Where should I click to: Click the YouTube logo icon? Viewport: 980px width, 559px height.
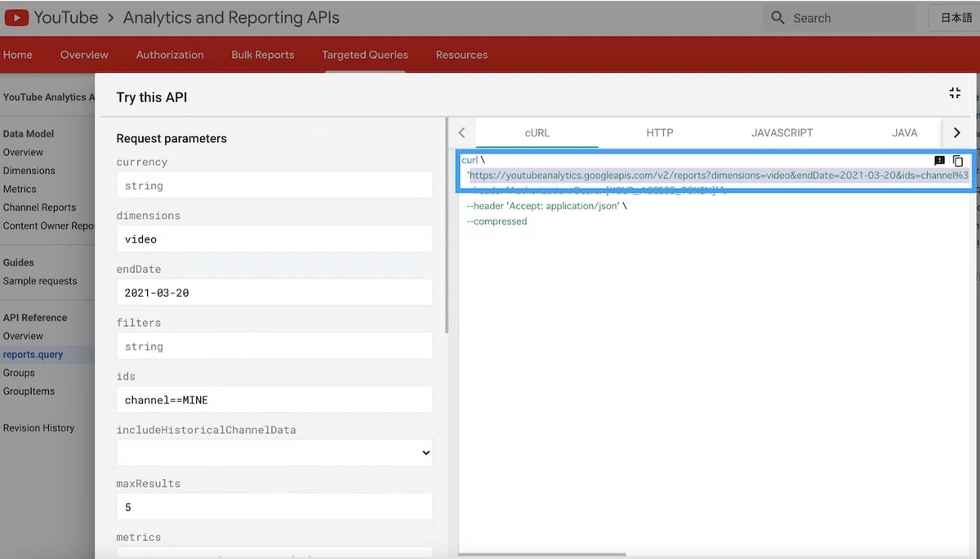coord(16,17)
